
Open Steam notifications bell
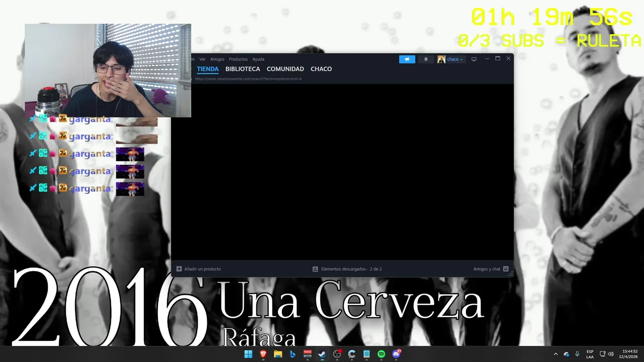(426, 59)
